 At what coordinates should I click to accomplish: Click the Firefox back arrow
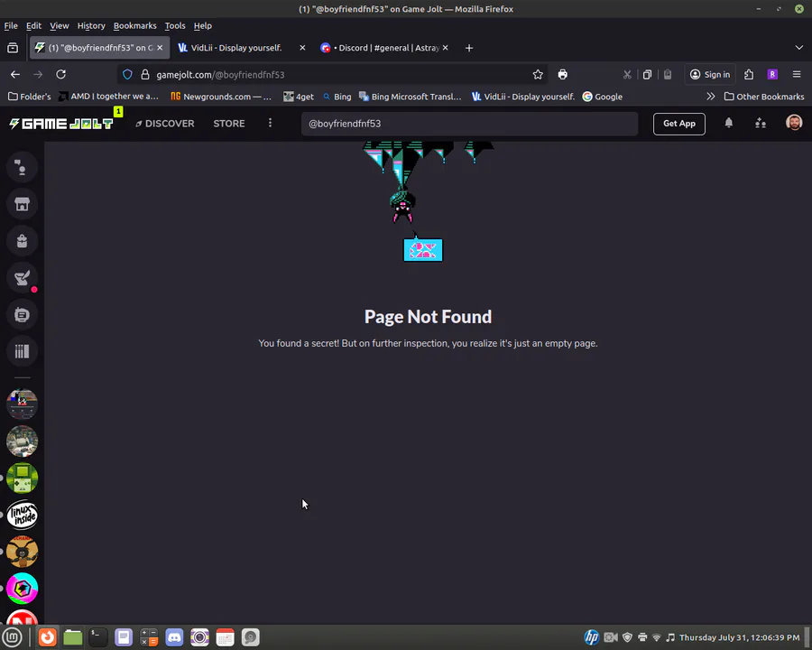coord(15,75)
